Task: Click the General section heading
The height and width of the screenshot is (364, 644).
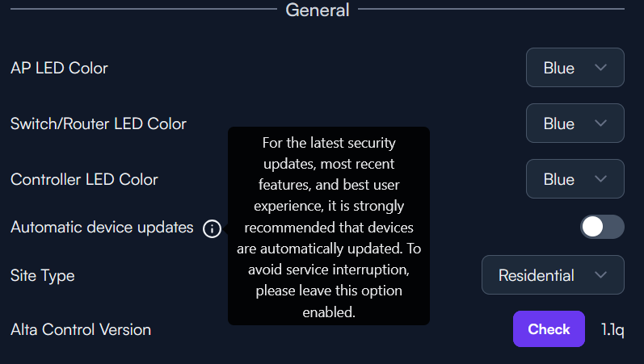Action: [318, 10]
